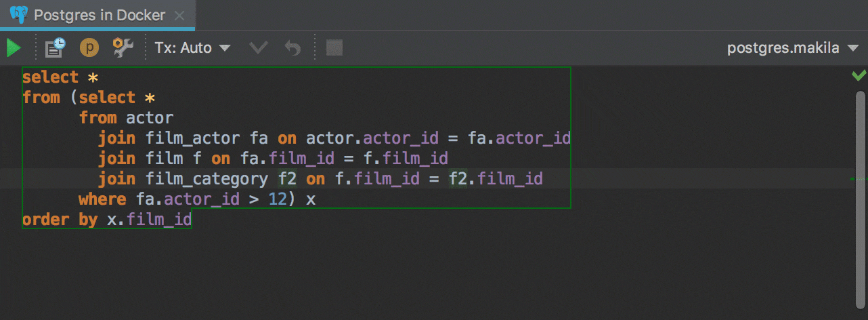Click the Commit checkmark icon
This screenshot has height=320, width=868.
[x=259, y=48]
